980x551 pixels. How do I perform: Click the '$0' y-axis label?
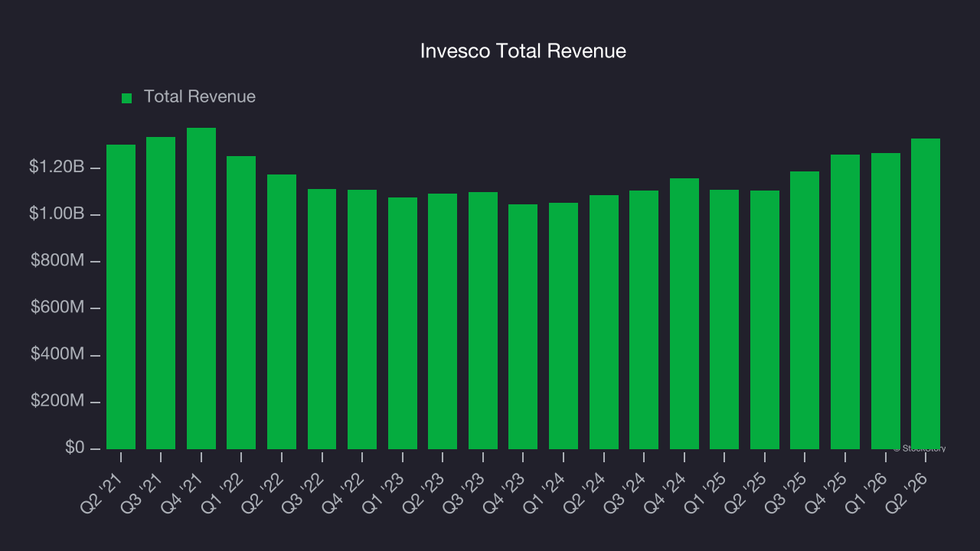coord(73,448)
